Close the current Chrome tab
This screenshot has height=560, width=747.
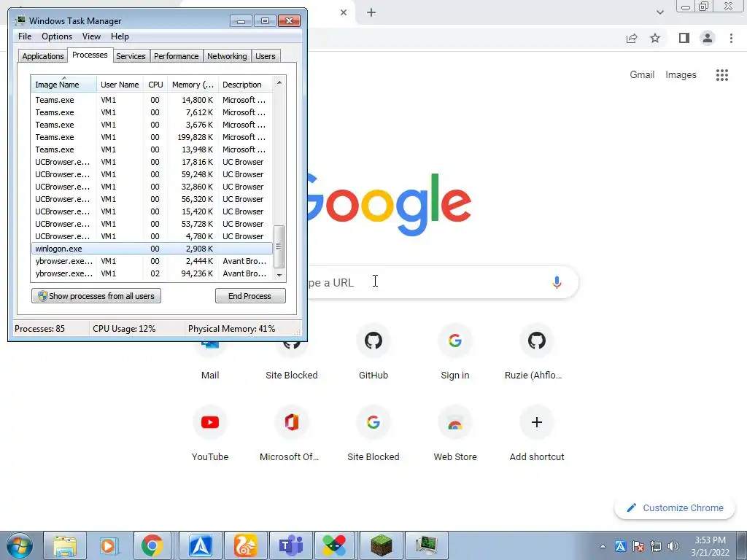point(344,12)
